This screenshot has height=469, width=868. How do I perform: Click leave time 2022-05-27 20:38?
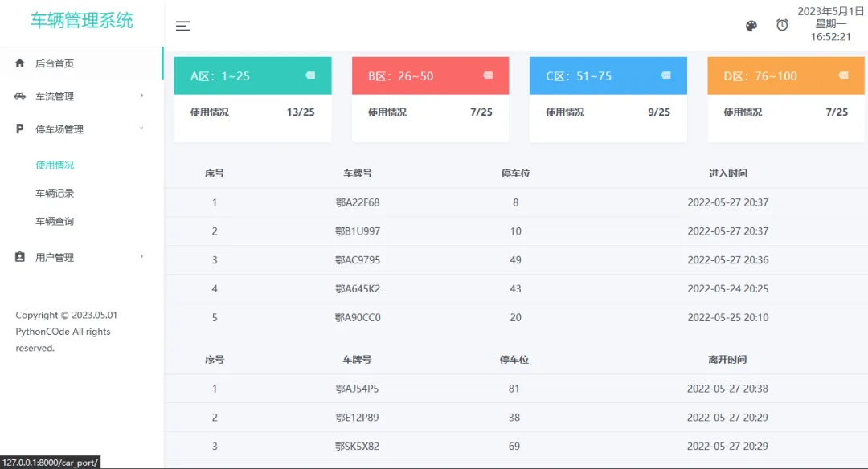(x=727, y=389)
